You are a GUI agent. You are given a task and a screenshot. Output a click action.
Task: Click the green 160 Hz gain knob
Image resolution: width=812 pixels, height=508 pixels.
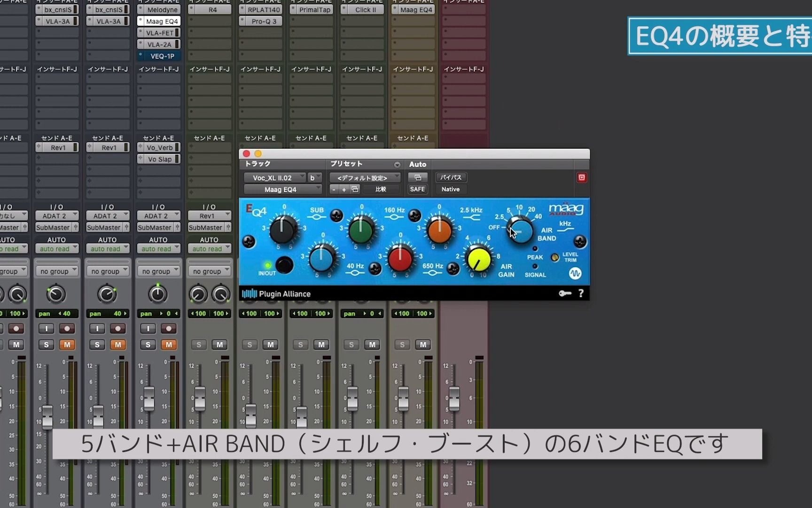pyautogui.click(x=361, y=230)
